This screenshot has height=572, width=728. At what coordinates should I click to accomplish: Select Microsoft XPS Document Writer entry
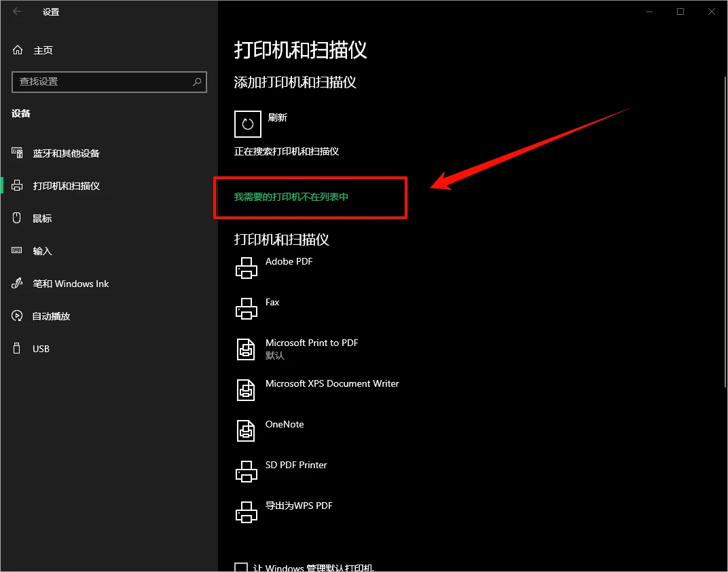click(x=332, y=383)
